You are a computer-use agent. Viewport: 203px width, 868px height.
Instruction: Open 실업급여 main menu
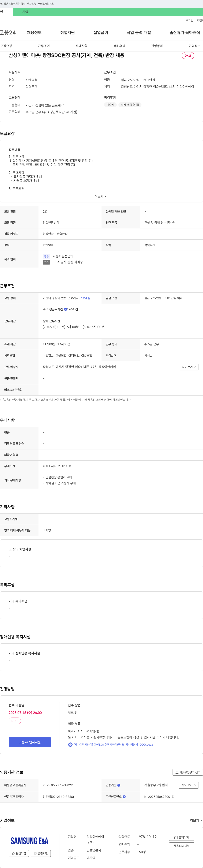[x=100, y=33]
